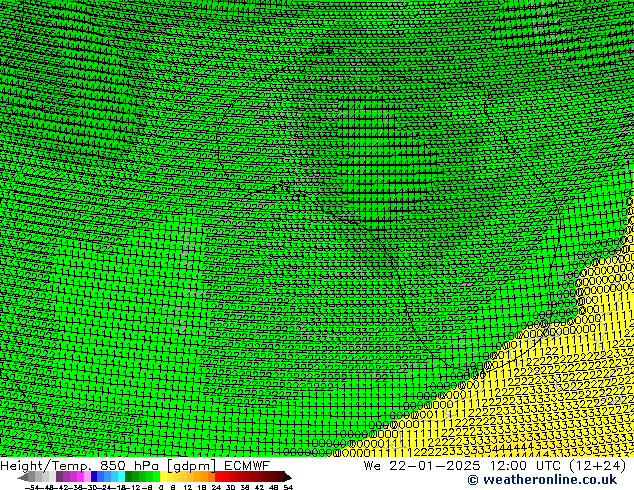Image resolution: width=634 pixels, height=490 pixels.
Task: Click the bright red legend segment above 24
Action: click(219, 477)
